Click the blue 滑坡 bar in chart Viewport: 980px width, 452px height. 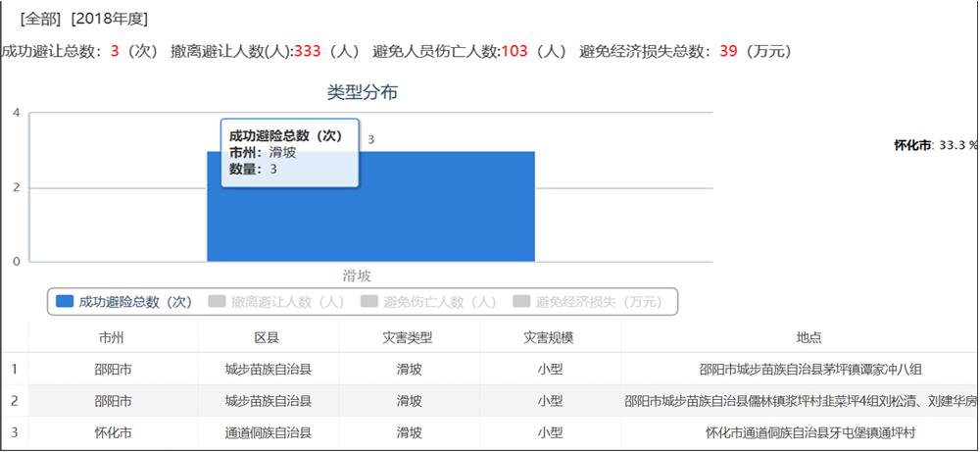(x=441, y=211)
